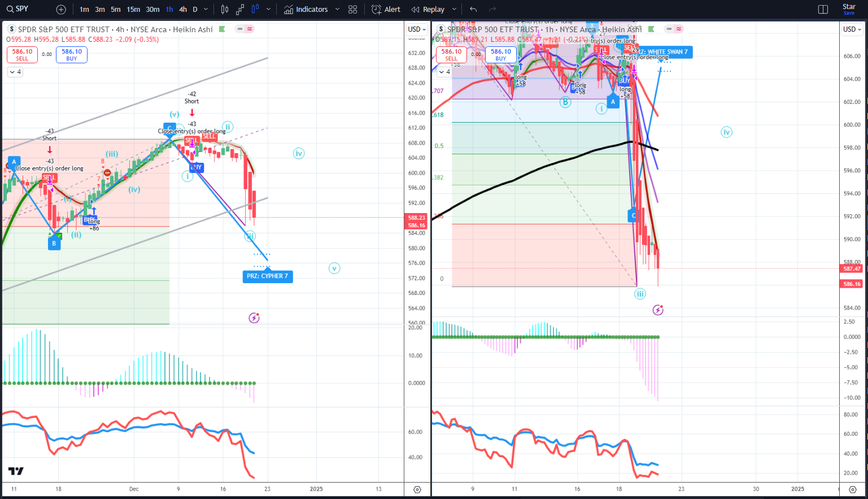Select the circled (v) wave label on 4h chart
The image size is (868, 499).
pos(334,268)
